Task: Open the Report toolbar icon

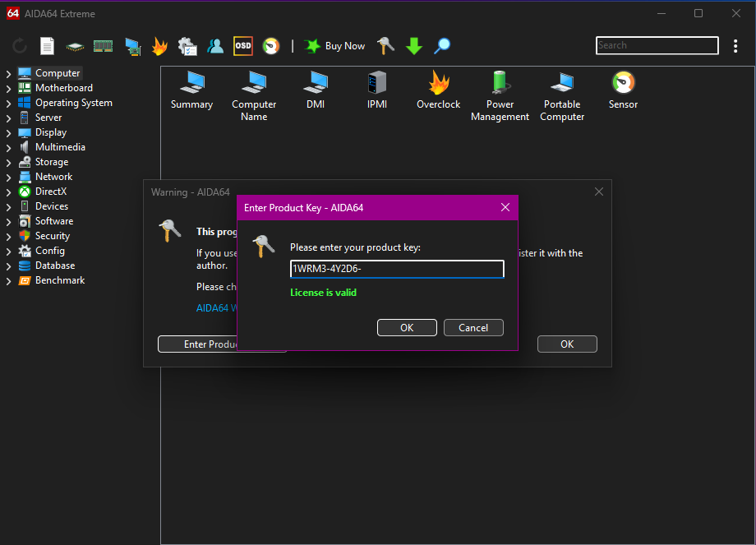Action: click(x=47, y=46)
